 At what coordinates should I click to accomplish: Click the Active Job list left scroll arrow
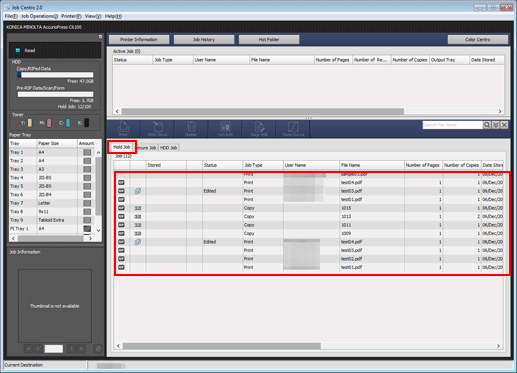(x=117, y=111)
